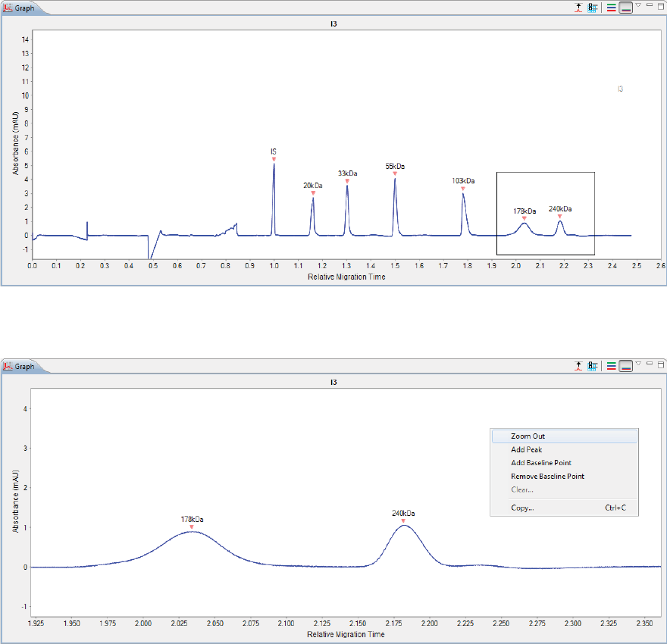This screenshot has width=667, height=644.
Task: Select the stacked traces icon in the top graph toolbar
Action: pyautogui.click(x=611, y=8)
